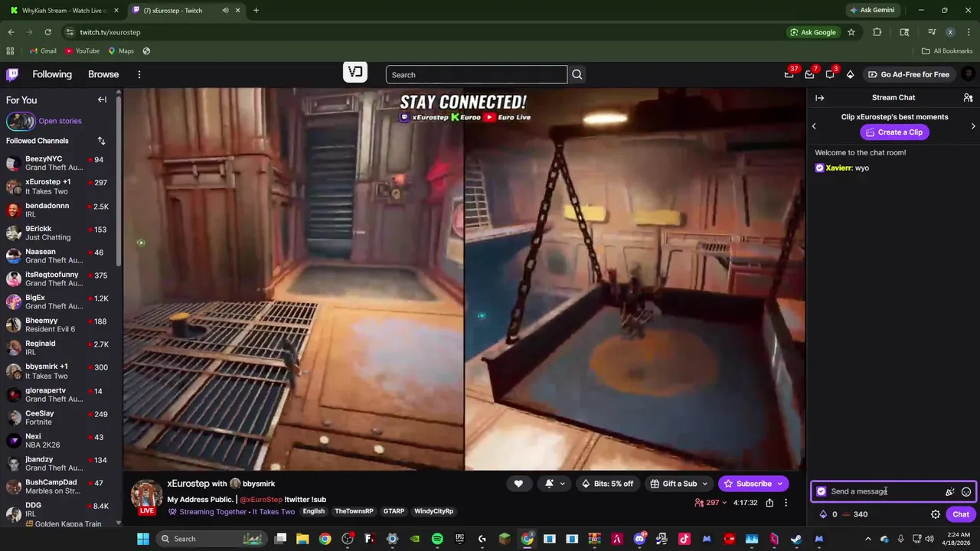Sort the Followed Channels list
The width and height of the screenshot is (980, 551).
pos(101,141)
